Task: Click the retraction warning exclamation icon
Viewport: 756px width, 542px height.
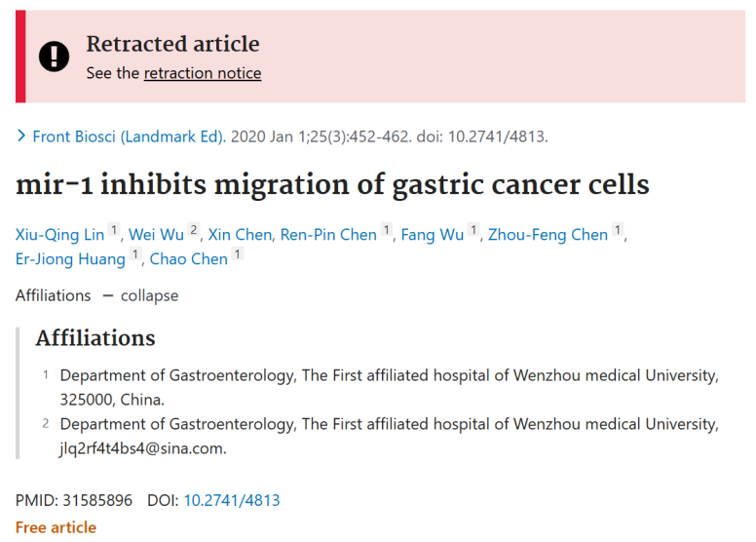Action: tap(54, 57)
